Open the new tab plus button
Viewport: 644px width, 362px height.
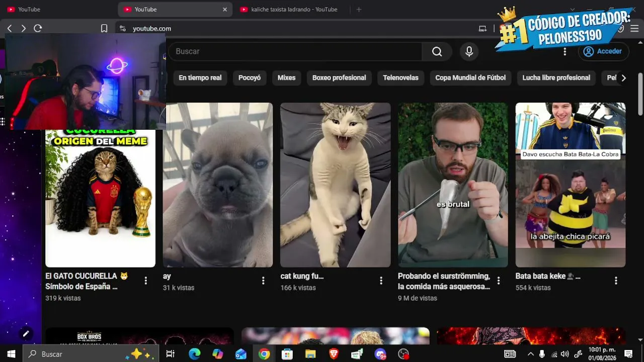(x=359, y=10)
